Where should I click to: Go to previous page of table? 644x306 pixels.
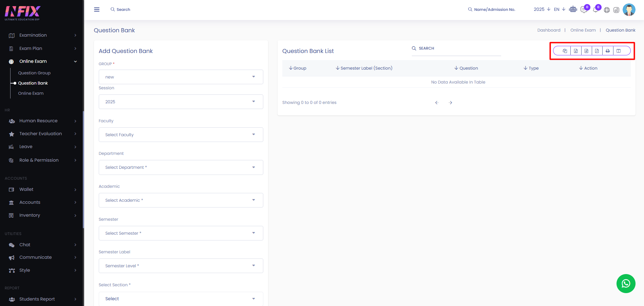437,103
